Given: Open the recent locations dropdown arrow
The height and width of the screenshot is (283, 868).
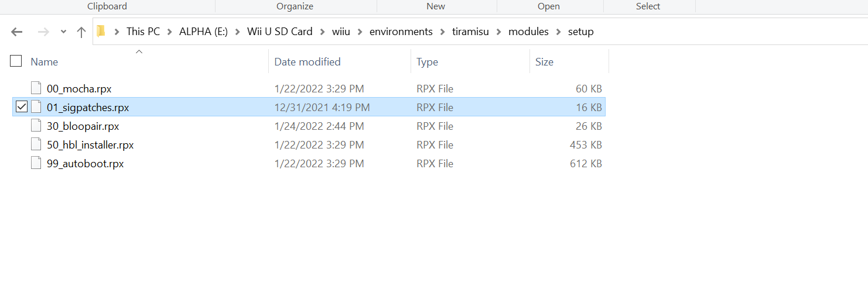Looking at the screenshot, I should pyautogui.click(x=63, y=32).
